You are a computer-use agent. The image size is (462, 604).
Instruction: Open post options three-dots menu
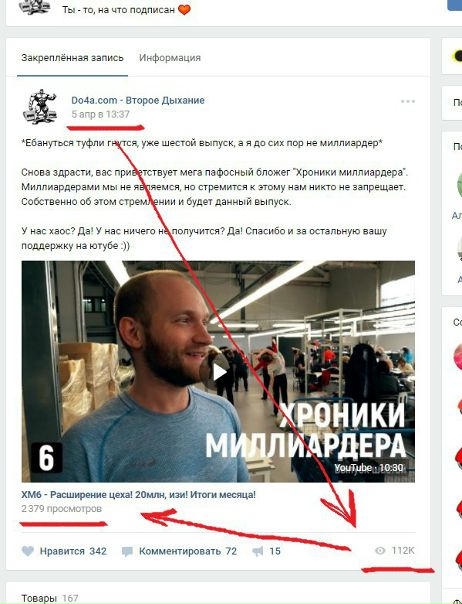[408, 102]
